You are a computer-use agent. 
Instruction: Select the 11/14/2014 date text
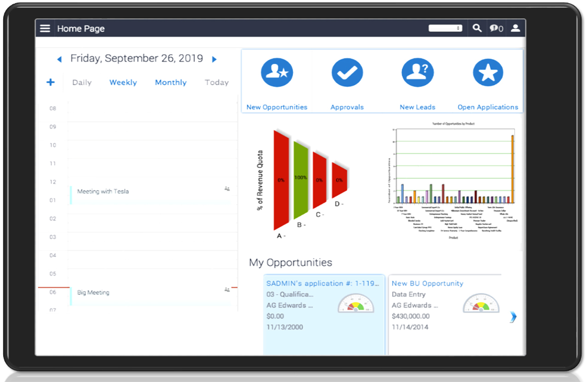click(410, 327)
